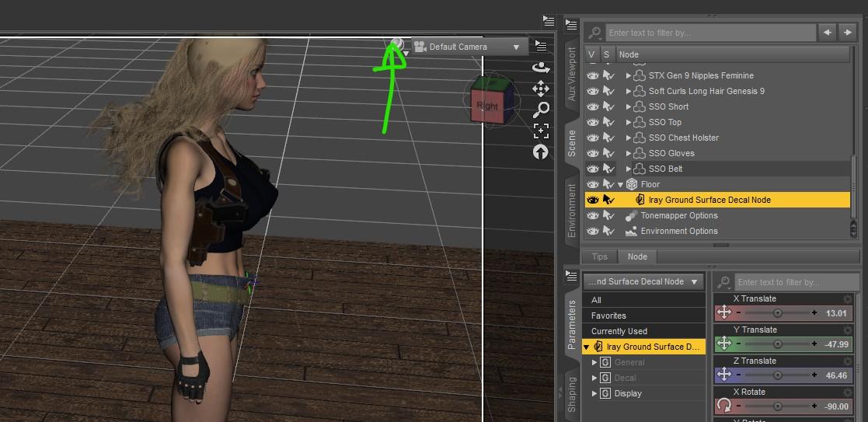Toggle selectability of SSO Belt
The image size is (868, 422).
tap(608, 169)
